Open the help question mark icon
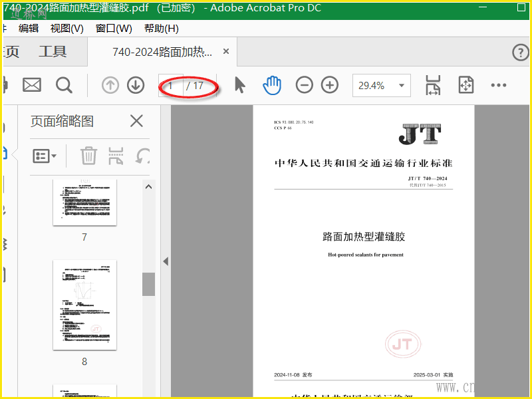Image resolution: width=532 pixels, height=399 pixels. [521, 53]
